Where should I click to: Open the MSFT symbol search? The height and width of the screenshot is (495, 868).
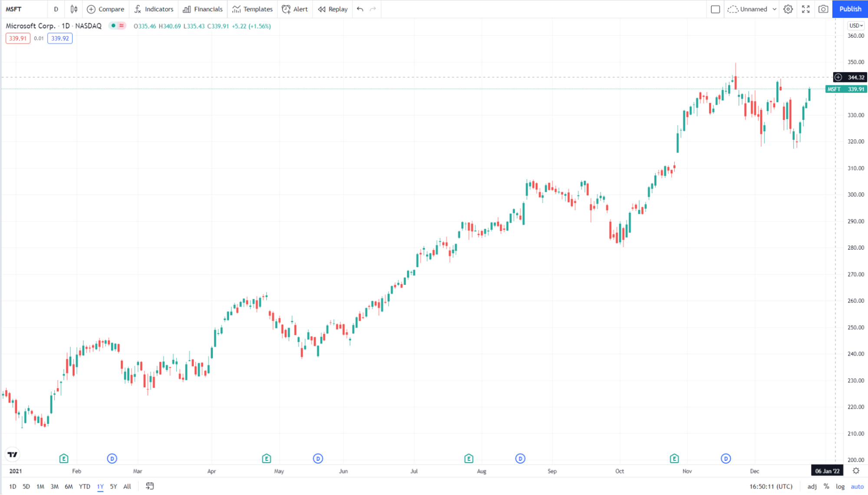pyautogui.click(x=14, y=9)
